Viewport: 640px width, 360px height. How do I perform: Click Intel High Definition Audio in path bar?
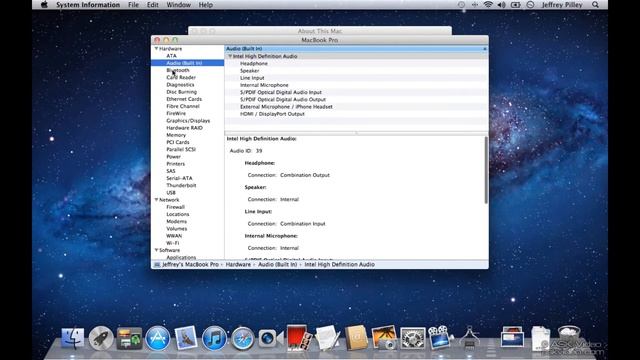click(340, 264)
